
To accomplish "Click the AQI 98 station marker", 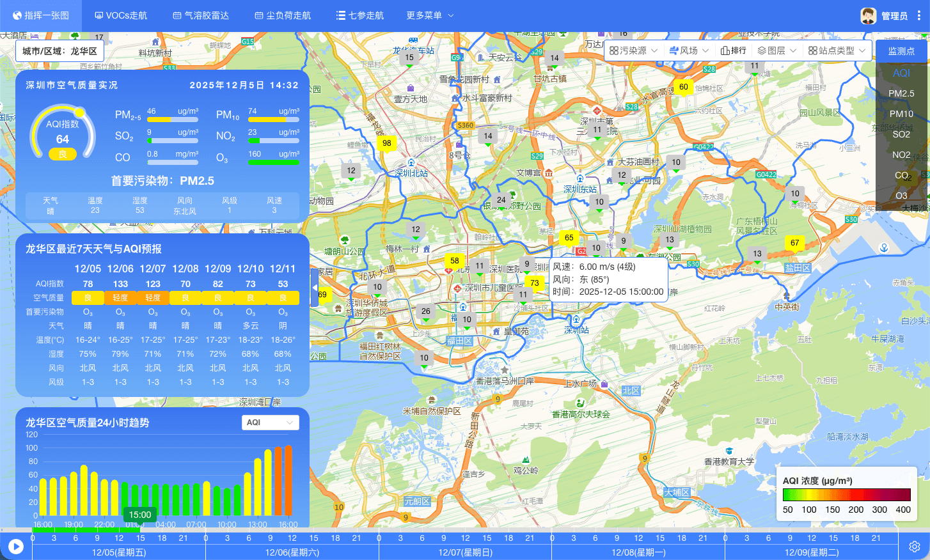I will [x=386, y=143].
